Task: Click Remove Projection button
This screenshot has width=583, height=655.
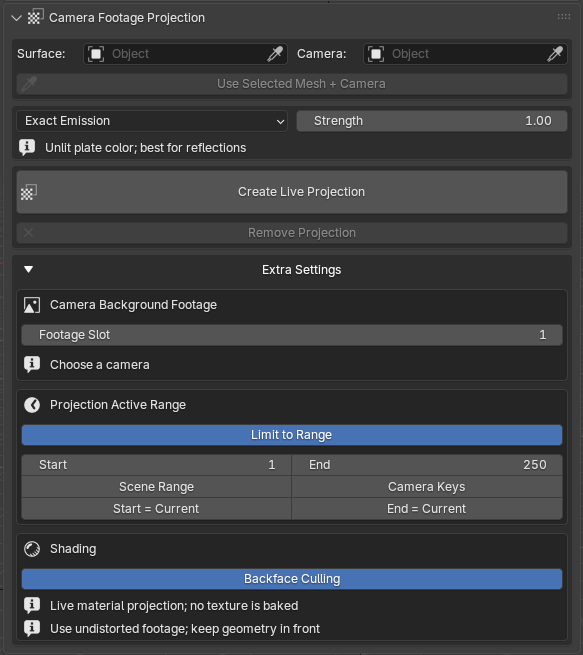Action: [x=292, y=233]
